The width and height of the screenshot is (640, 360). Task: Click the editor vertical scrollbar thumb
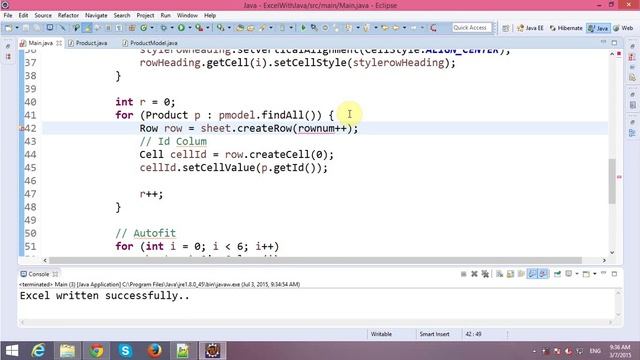click(x=612, y=181)
